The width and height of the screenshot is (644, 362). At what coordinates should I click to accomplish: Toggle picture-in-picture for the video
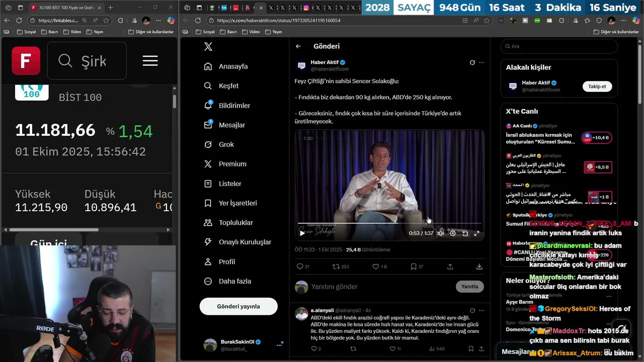pos(465,233)
